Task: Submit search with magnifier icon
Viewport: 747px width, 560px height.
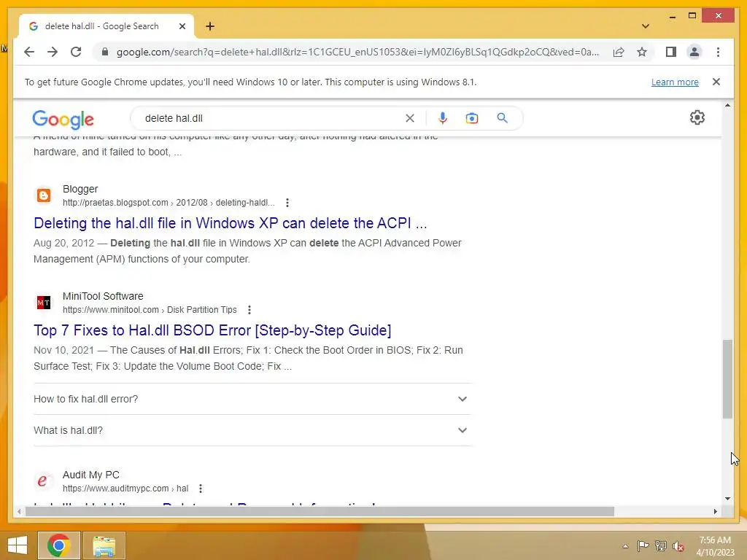Action: 502,118
